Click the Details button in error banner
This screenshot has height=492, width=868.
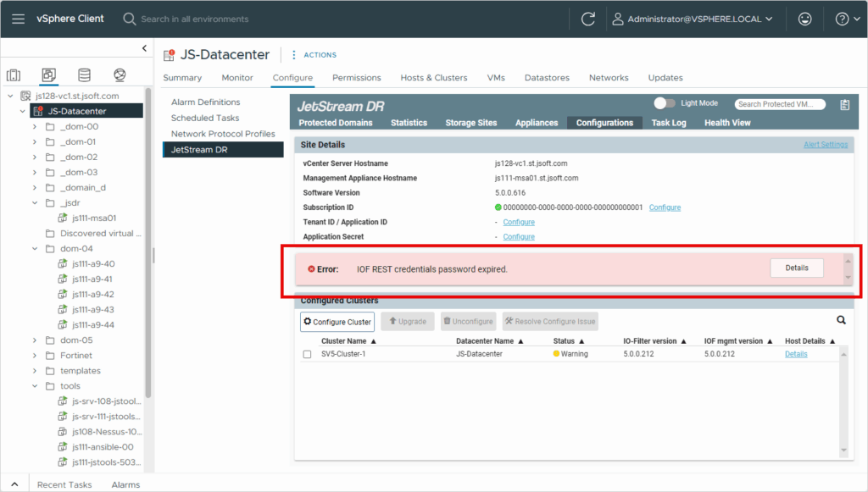tap(796, 268)
